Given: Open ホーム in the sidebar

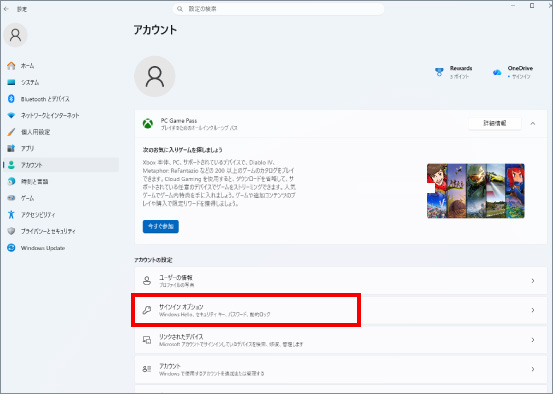Looking at the screenshot, I should point(61,66).
